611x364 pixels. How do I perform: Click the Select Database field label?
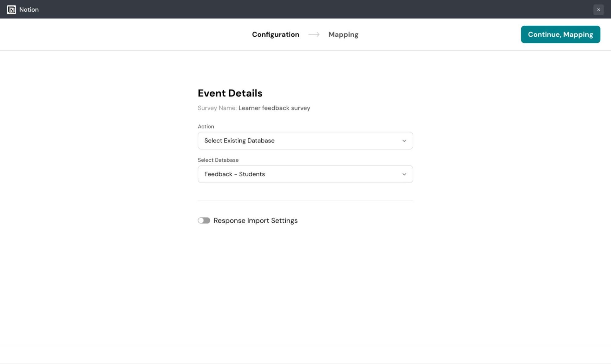[x=218, y=160]
